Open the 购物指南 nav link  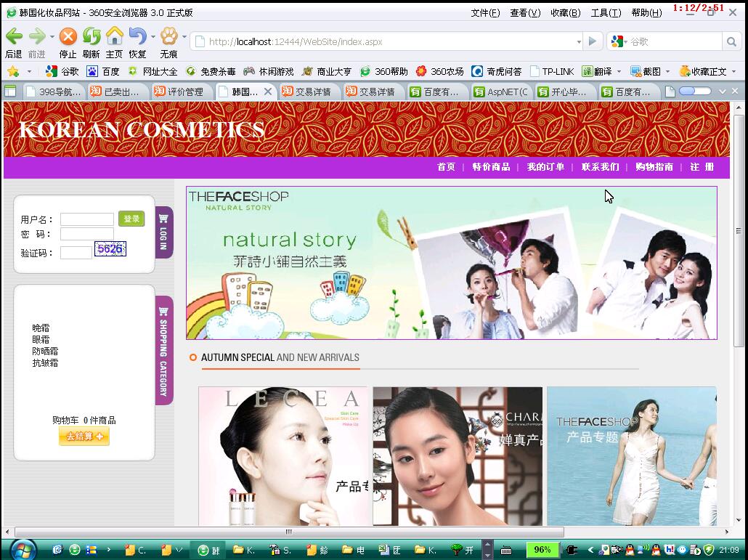(654, 167)
